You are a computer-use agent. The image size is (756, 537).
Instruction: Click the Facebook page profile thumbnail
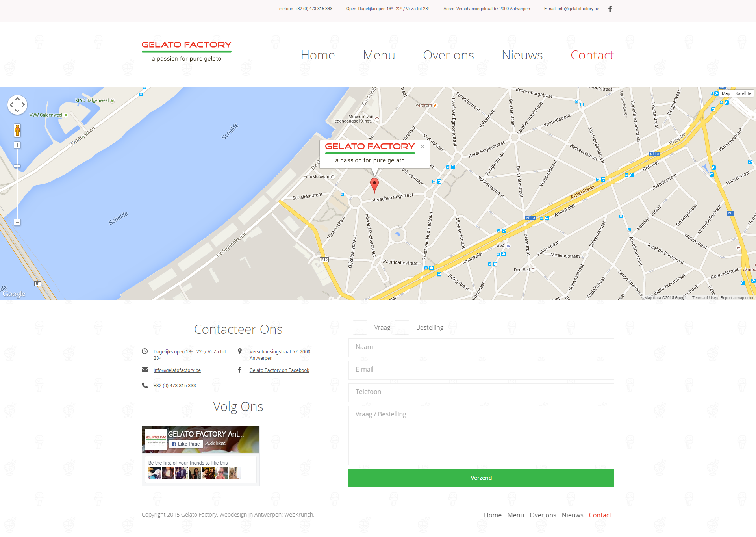[x=156, y=440]
